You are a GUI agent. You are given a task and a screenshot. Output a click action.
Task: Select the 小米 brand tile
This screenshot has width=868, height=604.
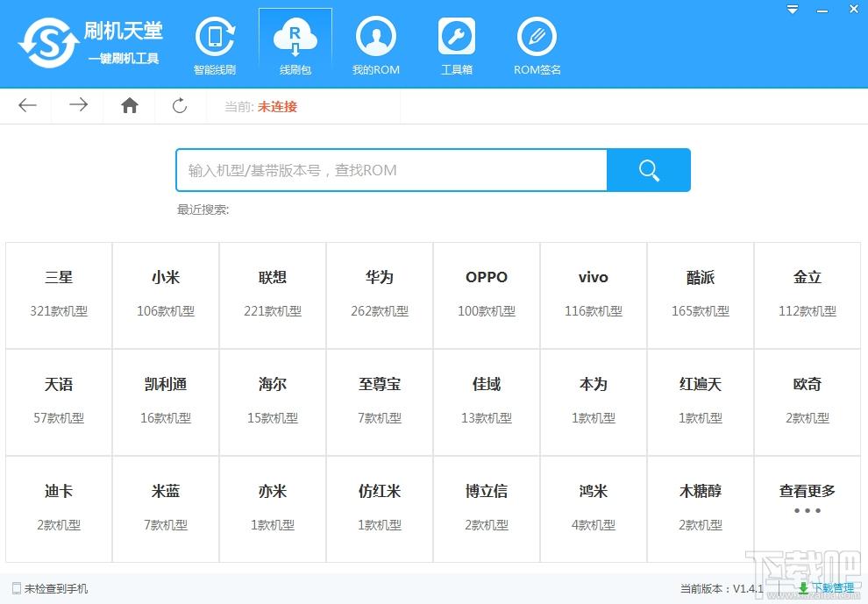[166, 295]
